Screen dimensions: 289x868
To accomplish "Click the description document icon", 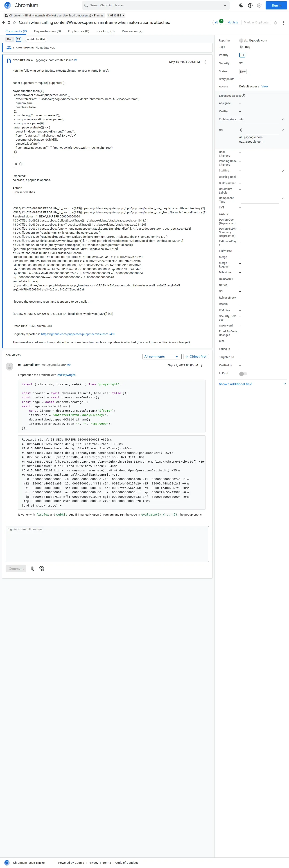I will click(9, 61).
